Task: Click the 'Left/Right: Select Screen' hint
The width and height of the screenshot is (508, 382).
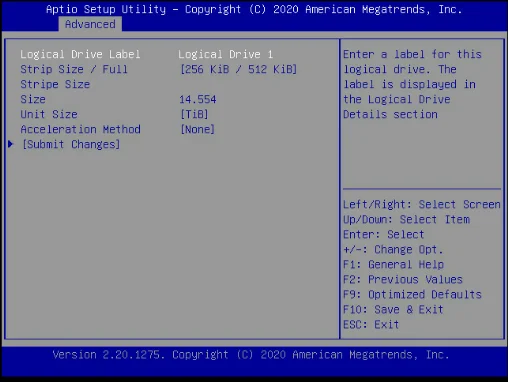Action: click(x=422, y=204)
